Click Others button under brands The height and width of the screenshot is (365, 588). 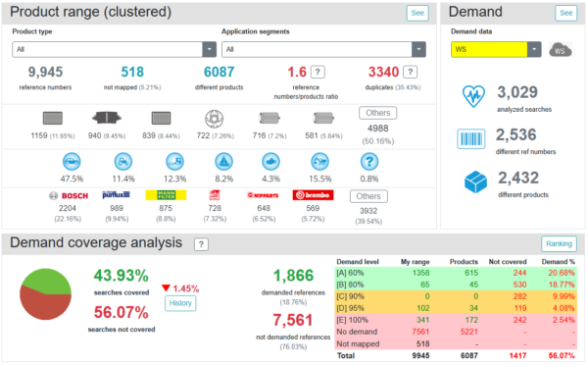pyautogui.click(x=368, y=196)
